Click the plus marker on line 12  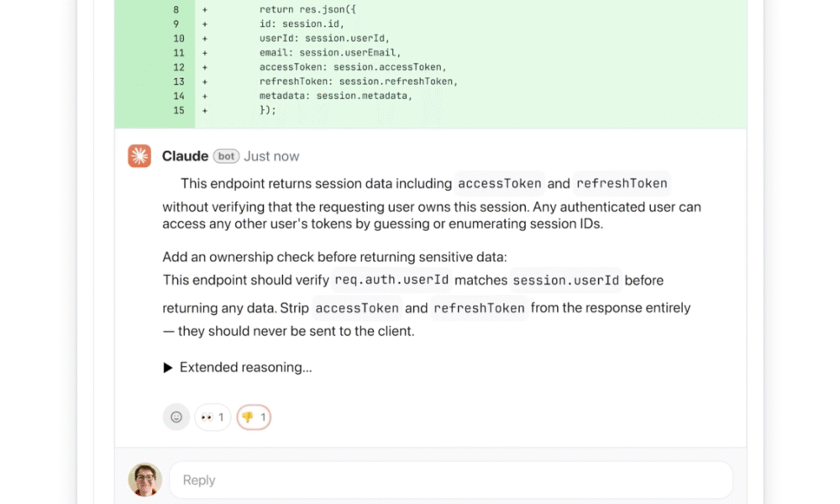(205, 67)
